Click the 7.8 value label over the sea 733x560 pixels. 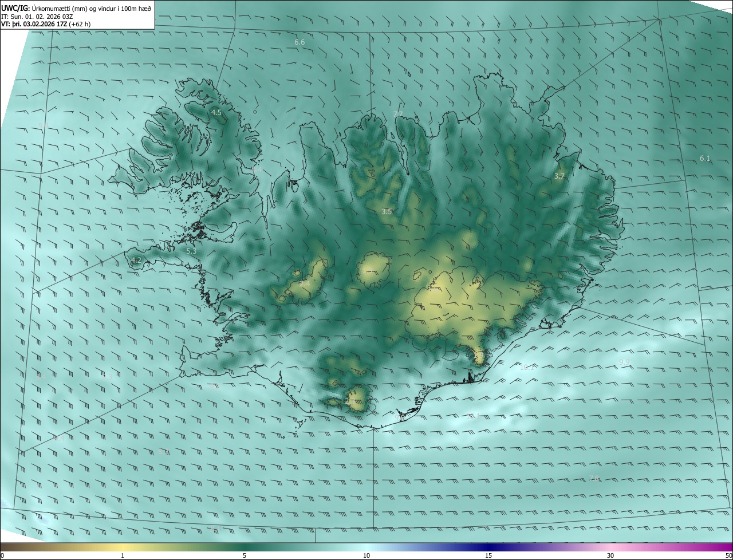tap(594, 479)
